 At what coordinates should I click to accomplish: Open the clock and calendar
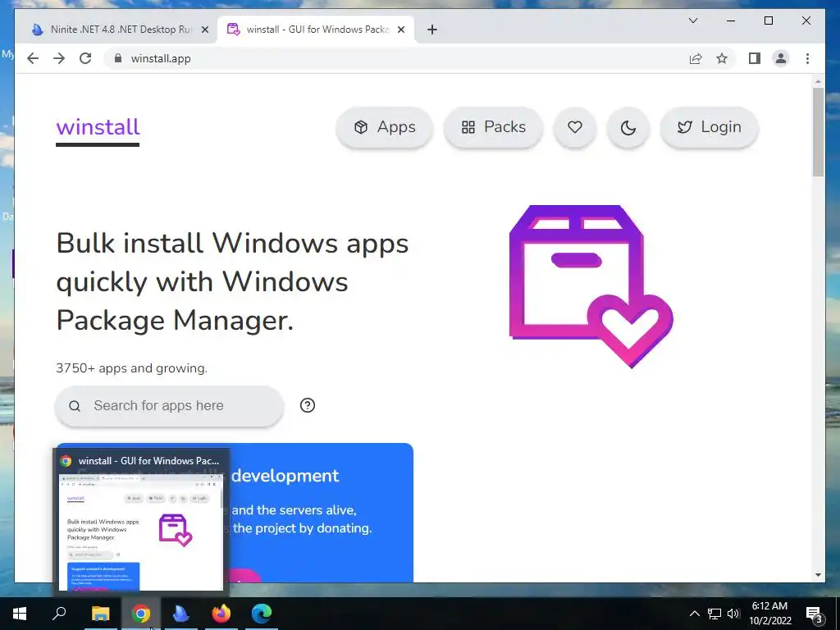tap(769, 614)
